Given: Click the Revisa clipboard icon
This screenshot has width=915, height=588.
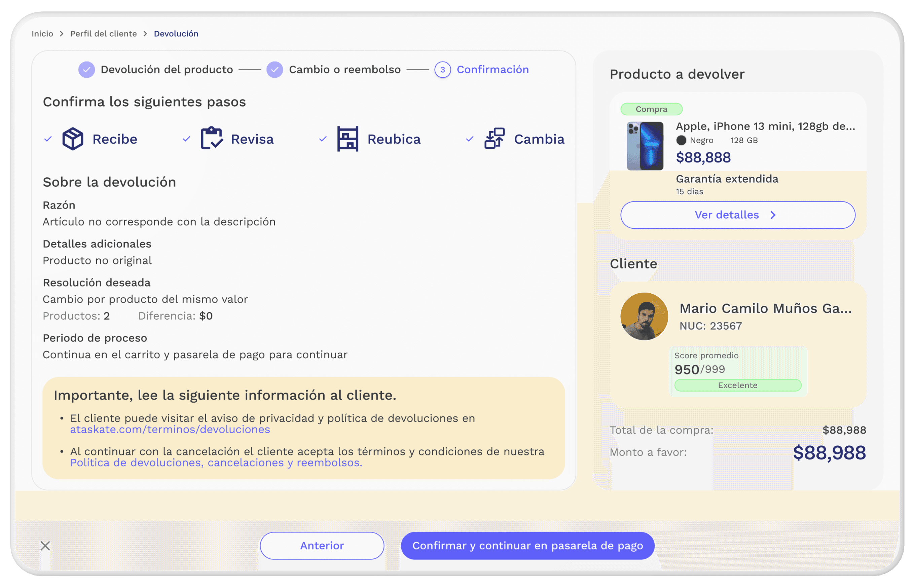Looking at the screenshot, I should (212, 139).
